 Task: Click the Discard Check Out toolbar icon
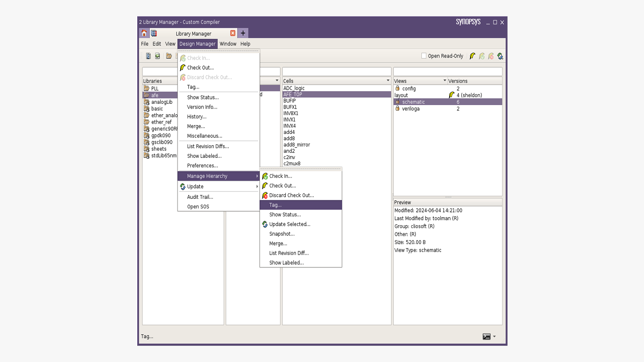click(x=491, y=56)
